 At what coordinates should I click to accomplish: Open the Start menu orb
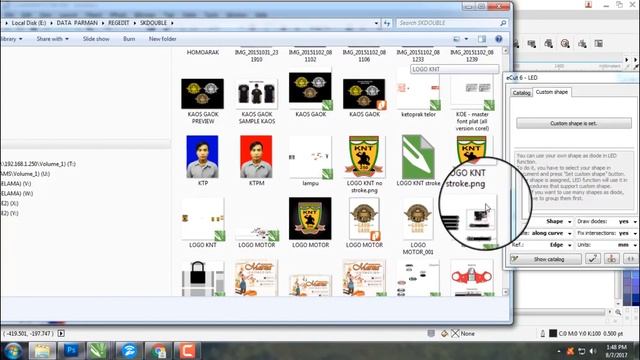[x=13, y=351]
